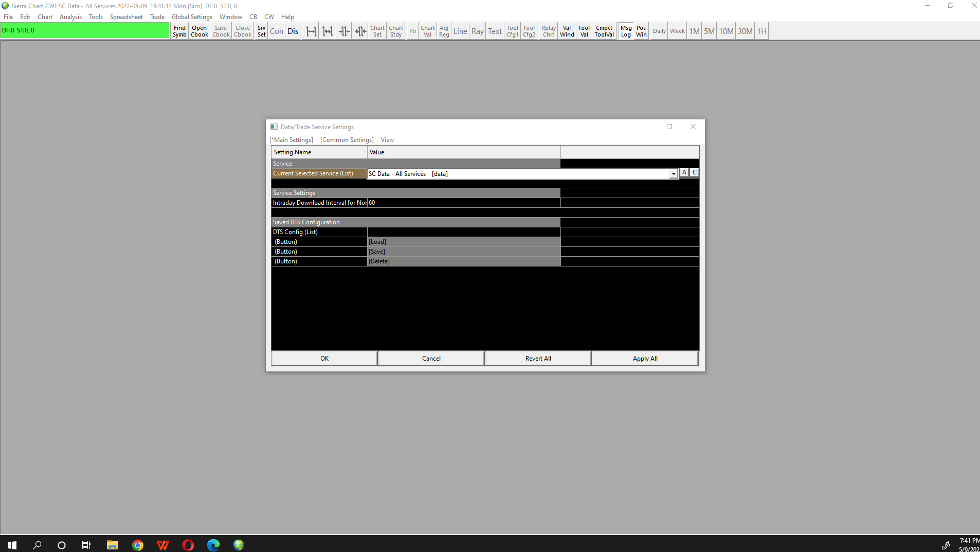Click the [Delete] DTS config button
The width and height of the screenshot is (980, 552).
tap(464, 261)
